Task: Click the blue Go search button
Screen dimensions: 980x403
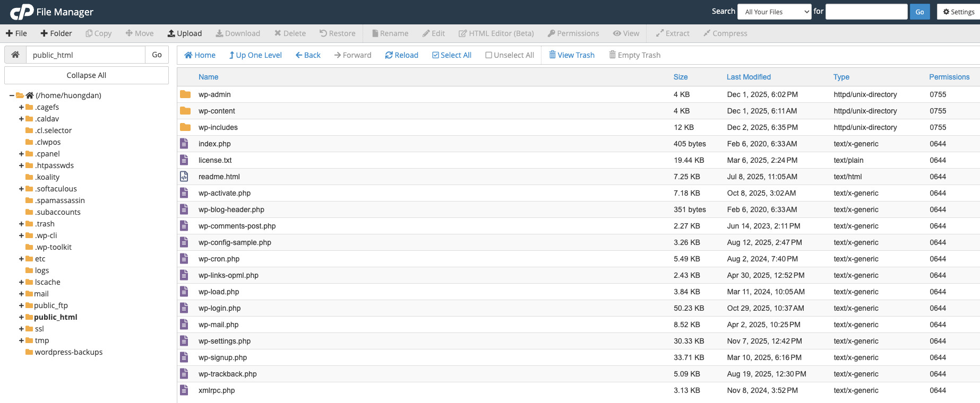Action: coord(919,12)
